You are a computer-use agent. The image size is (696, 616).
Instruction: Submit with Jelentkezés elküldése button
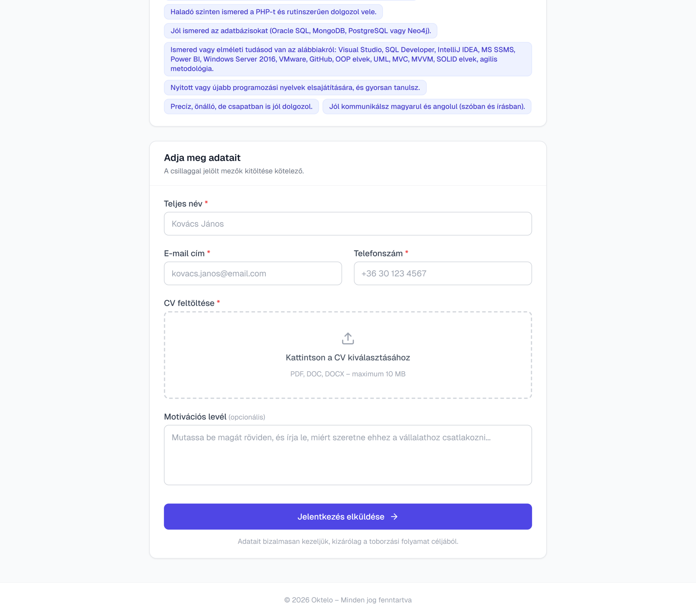tap(340, 517)
